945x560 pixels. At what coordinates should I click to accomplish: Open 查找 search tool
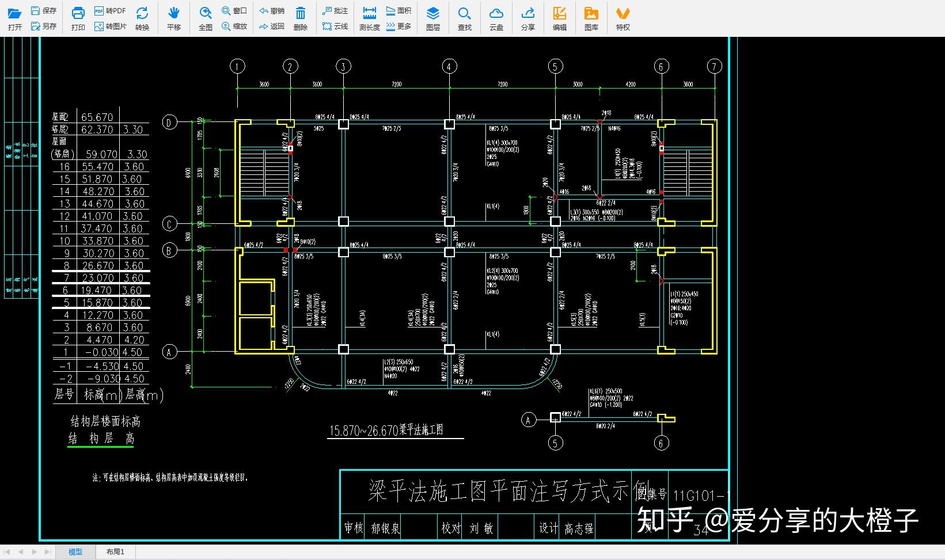(x=465, y=18)
